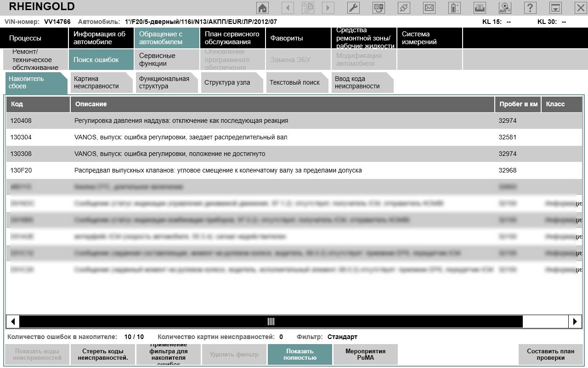Open Информация об автомобиле menu

point(101,38)
